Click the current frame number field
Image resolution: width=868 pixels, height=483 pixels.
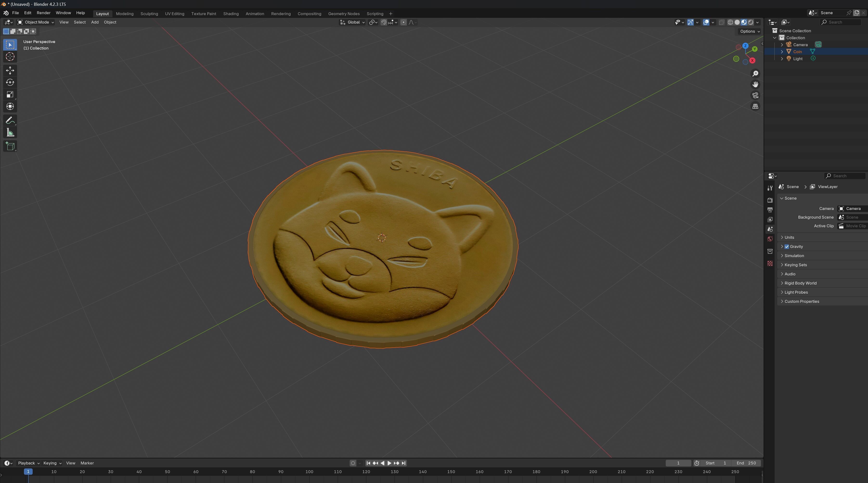(x=678, y=463)
